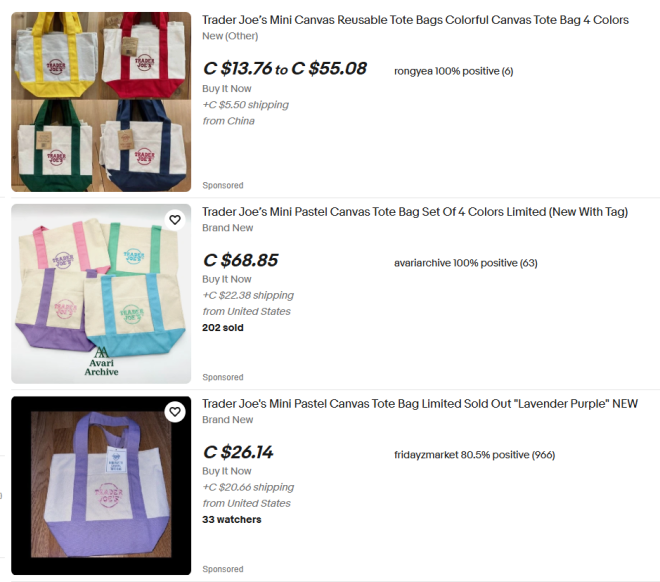
Task: Toggle watchlist heart on Lavender Purple tote
Action: point(175,411)
